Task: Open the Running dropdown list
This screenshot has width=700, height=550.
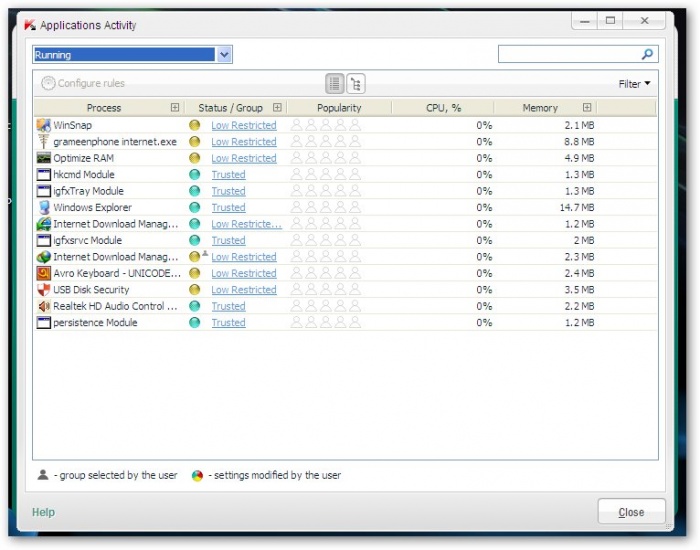Action: coord(224,55)
